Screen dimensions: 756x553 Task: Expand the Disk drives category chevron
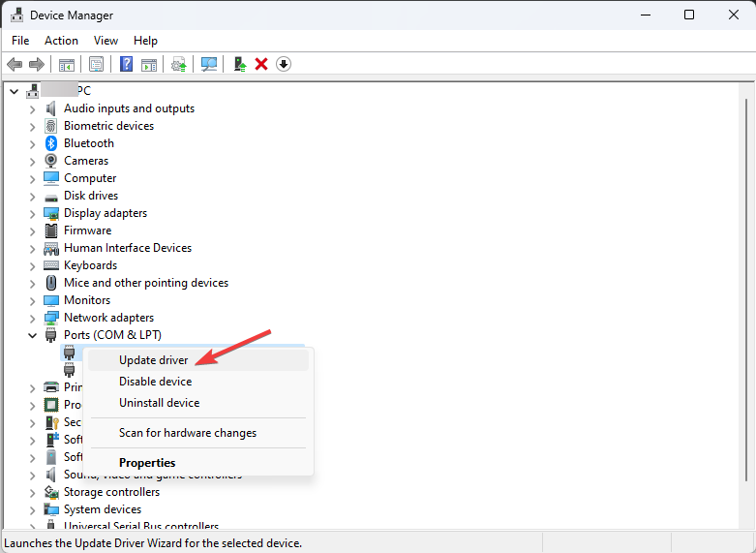click(x=32, y=196)
